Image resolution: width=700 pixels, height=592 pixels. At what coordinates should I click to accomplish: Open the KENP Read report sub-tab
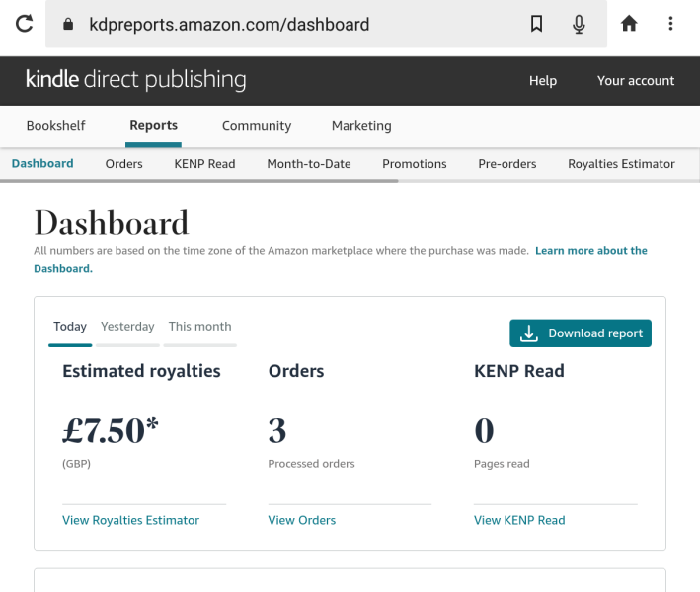coord(204,164)
